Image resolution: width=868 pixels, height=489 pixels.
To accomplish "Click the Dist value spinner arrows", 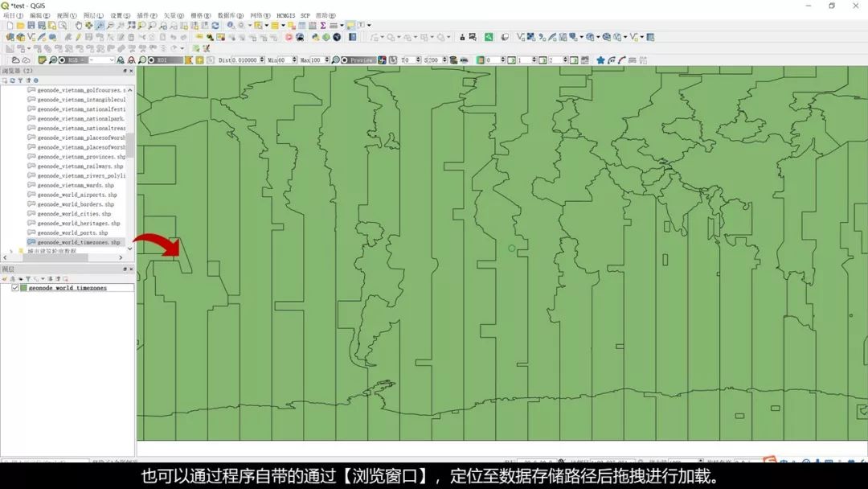I will [262, 60].
